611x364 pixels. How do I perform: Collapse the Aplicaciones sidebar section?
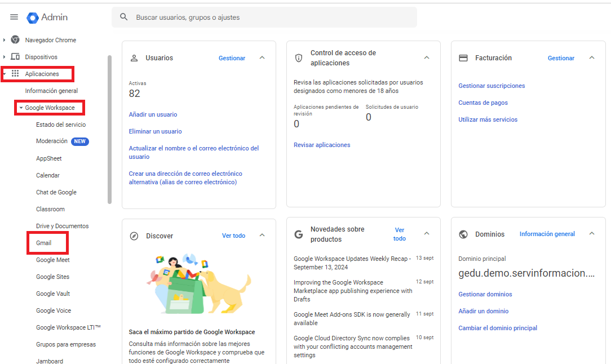(x=5, y=74)
